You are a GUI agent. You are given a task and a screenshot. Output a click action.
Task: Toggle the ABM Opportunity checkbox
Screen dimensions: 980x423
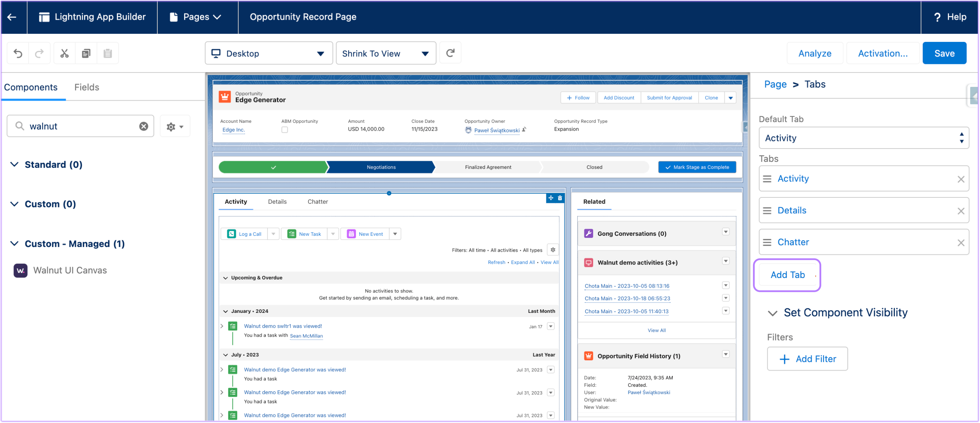[285, 130]
